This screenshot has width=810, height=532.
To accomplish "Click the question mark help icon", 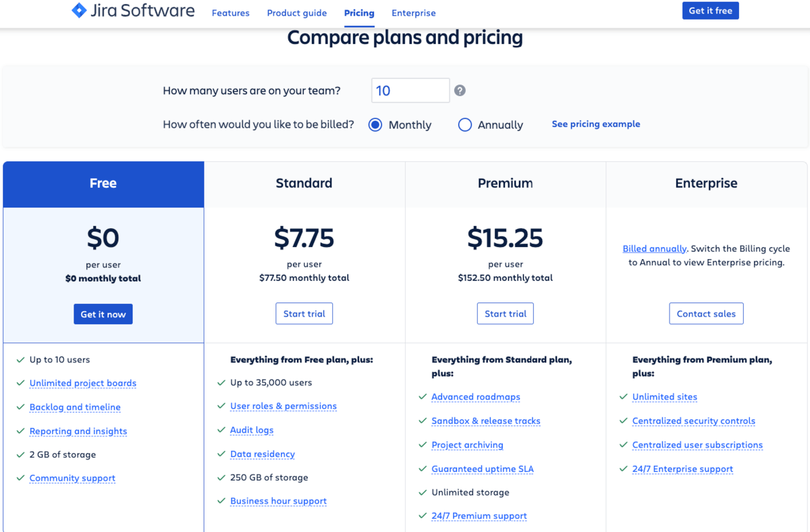I will [460, 90].
